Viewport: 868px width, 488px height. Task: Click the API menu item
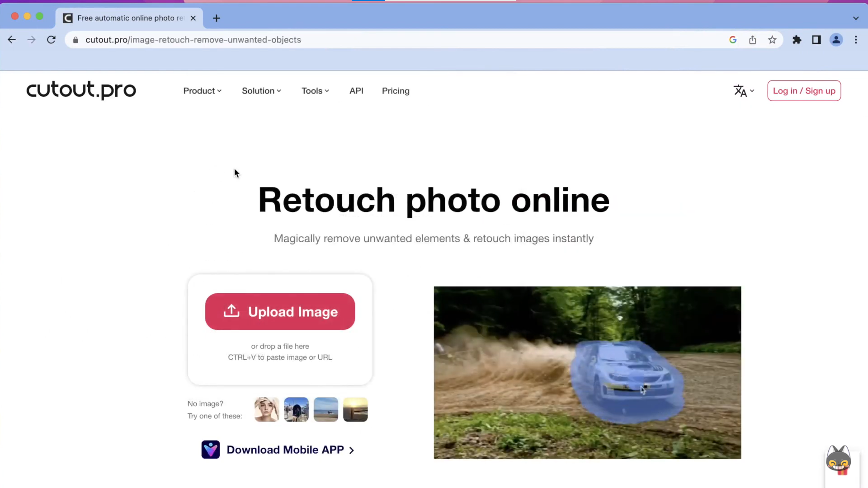(356, 90)
